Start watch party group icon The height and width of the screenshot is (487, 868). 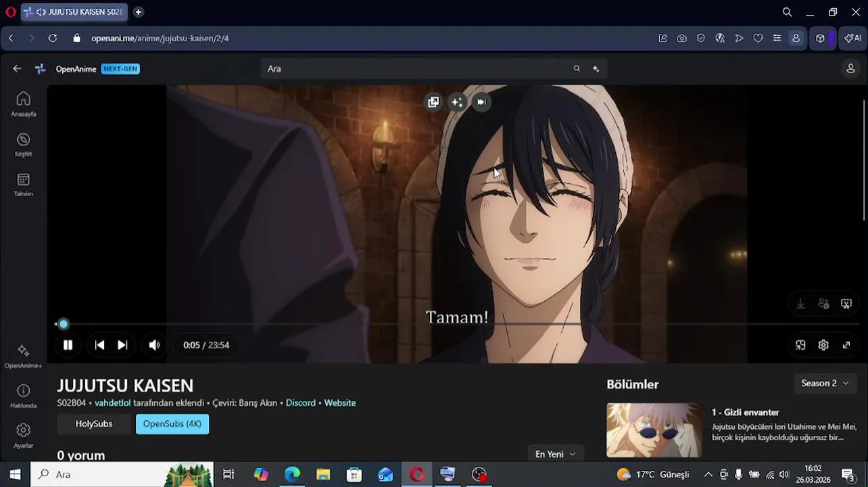point(823,304)
